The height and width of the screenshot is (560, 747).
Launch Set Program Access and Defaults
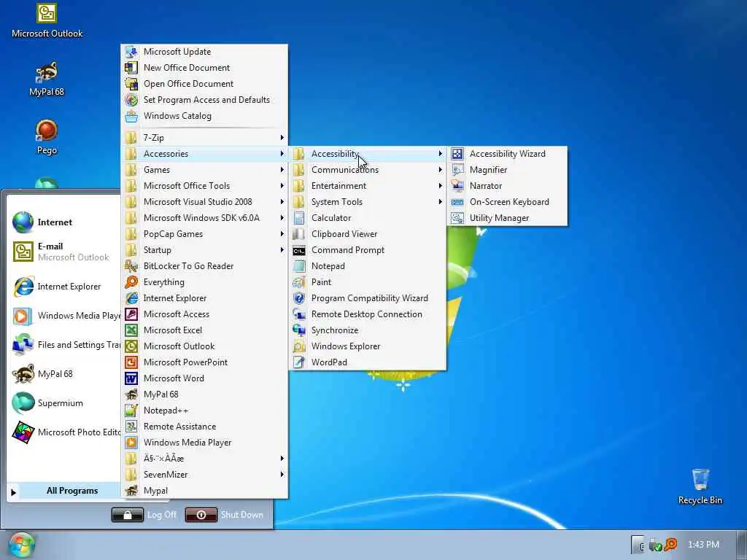click(x=204, y=99)
